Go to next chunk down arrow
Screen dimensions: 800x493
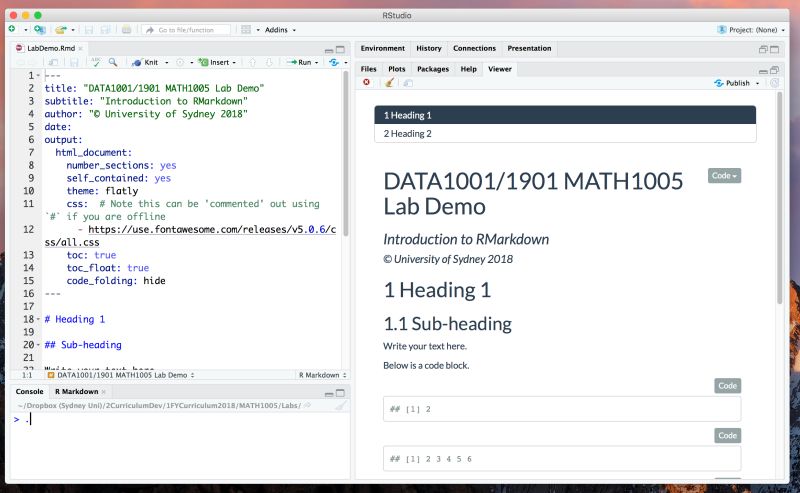(269, 62)
